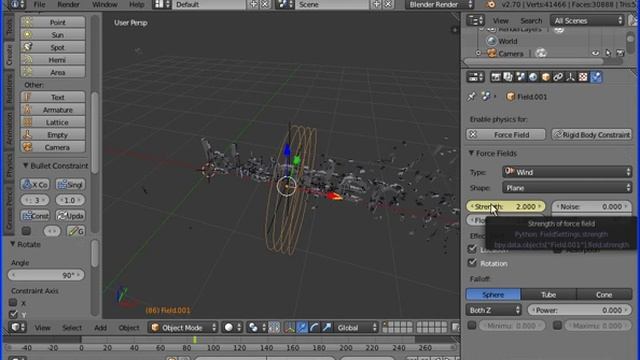Open the World properties tab icon
This screenshot has width=640, height=360.
tap(533, 77)
